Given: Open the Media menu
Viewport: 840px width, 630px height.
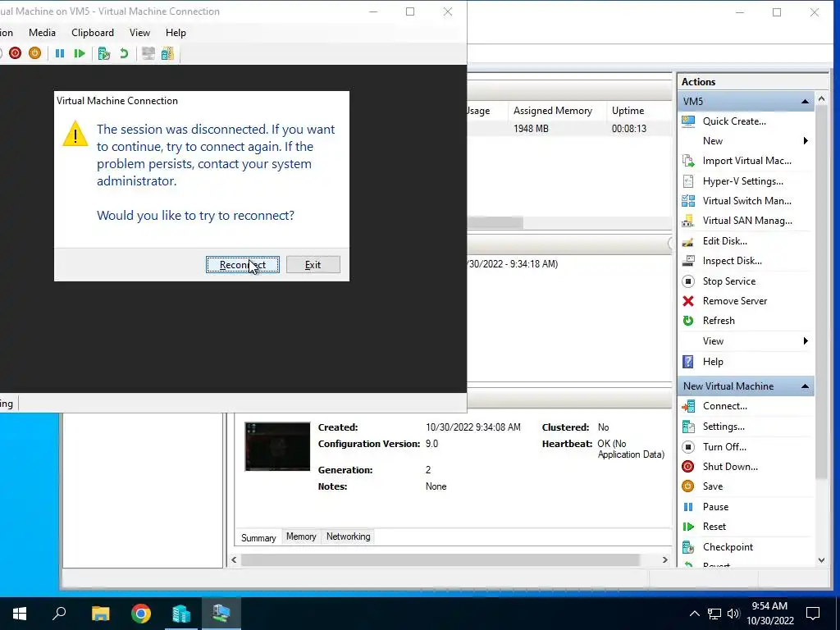Looking at the screenshot, I should click(43, 33).
